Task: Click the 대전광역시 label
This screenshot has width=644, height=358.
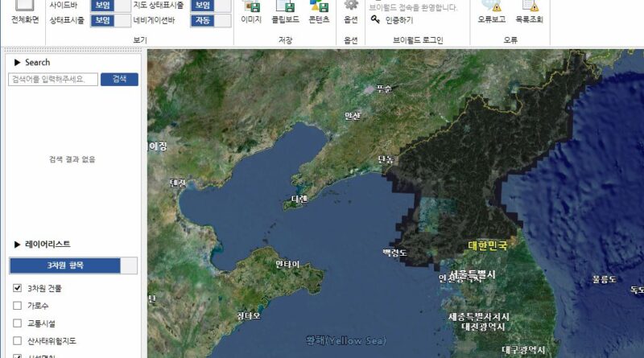Action: [x=483, y=327]
